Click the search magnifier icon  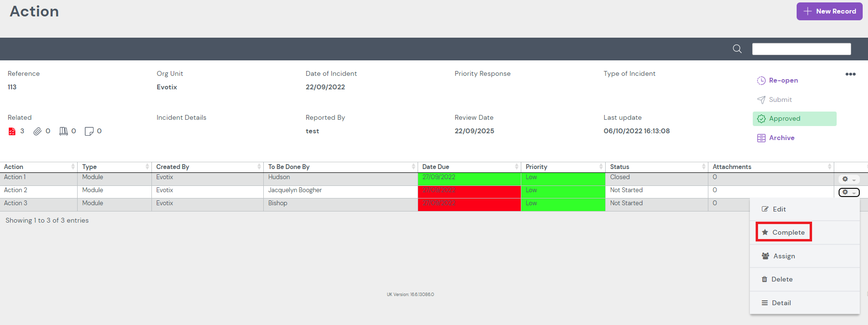[737, 49]
